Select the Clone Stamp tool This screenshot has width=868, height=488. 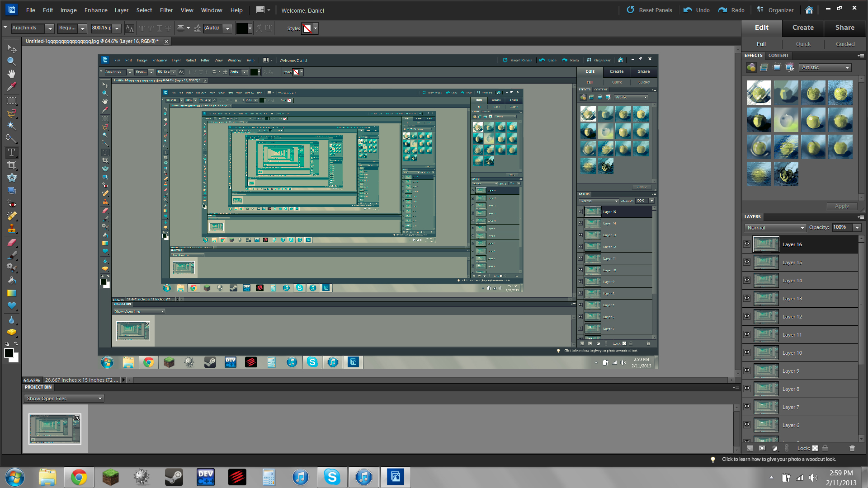pos(12,229)
